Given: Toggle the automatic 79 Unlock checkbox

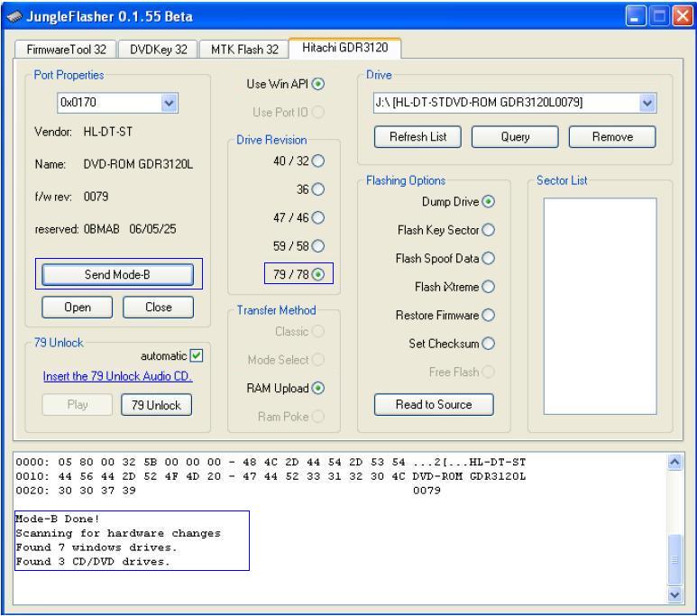Looking at the screenshot, I should (196, 355).
